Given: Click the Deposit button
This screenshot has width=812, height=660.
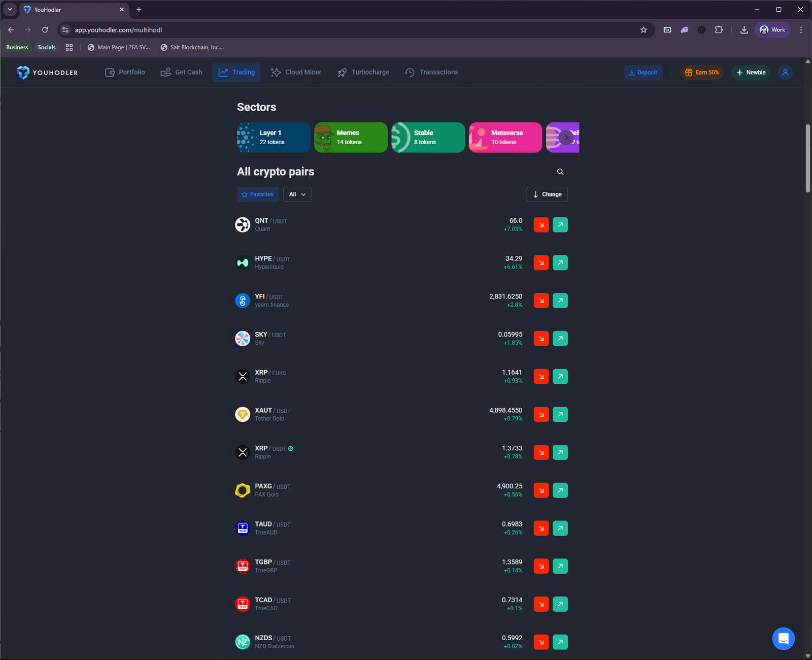Looking at the screenshot, I should point(643,72).
